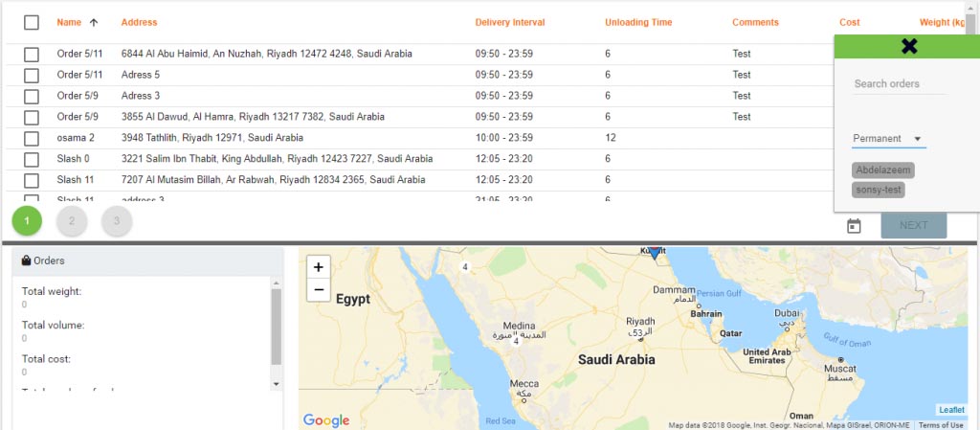Click the NEXT button
The width and height of the screenshot is (980, 430).
(x=914, y=225)
